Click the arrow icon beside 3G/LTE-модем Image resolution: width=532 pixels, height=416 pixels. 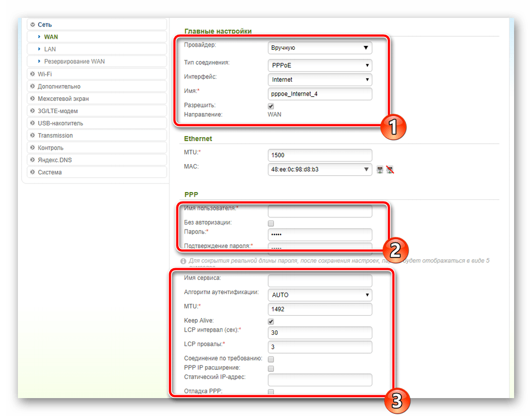click(x=32, y=111)
